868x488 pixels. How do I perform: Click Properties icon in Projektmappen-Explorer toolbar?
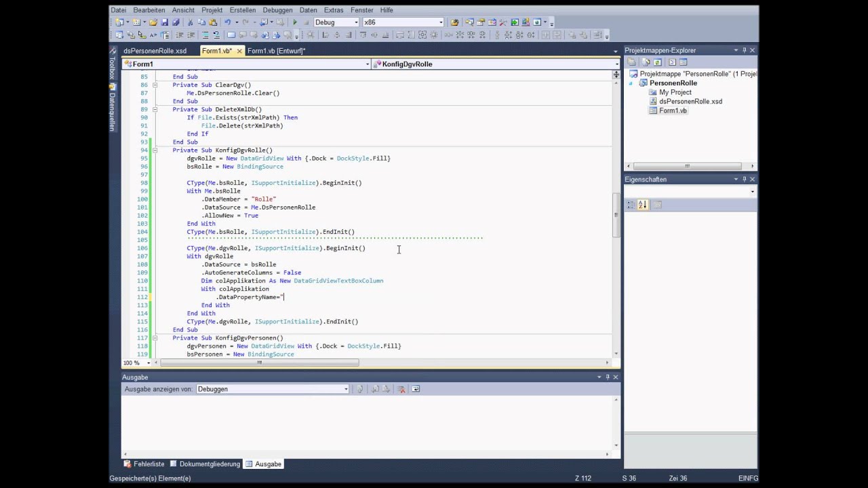point(631,62)
